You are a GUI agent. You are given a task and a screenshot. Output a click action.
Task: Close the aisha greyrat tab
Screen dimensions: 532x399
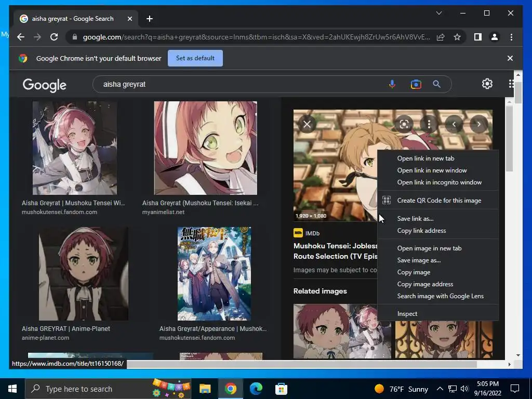(129, 19)
